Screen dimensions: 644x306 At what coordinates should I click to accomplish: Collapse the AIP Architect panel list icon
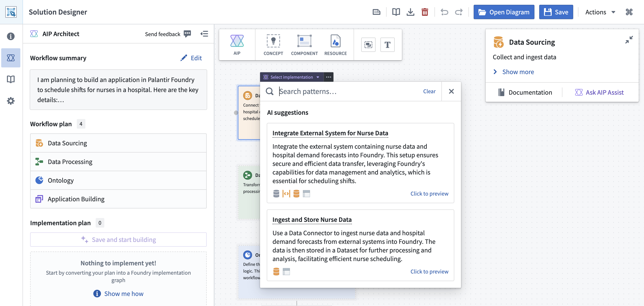click(x=204, y=34)
